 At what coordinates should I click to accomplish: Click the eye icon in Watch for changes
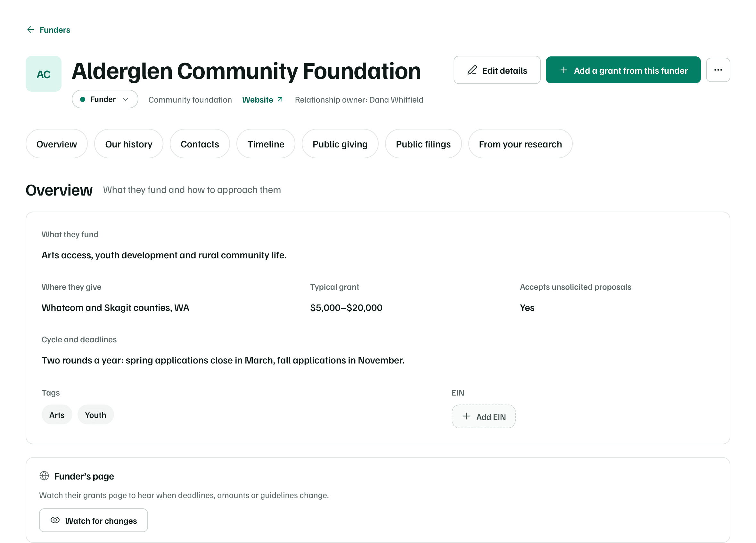click(55, 520)
